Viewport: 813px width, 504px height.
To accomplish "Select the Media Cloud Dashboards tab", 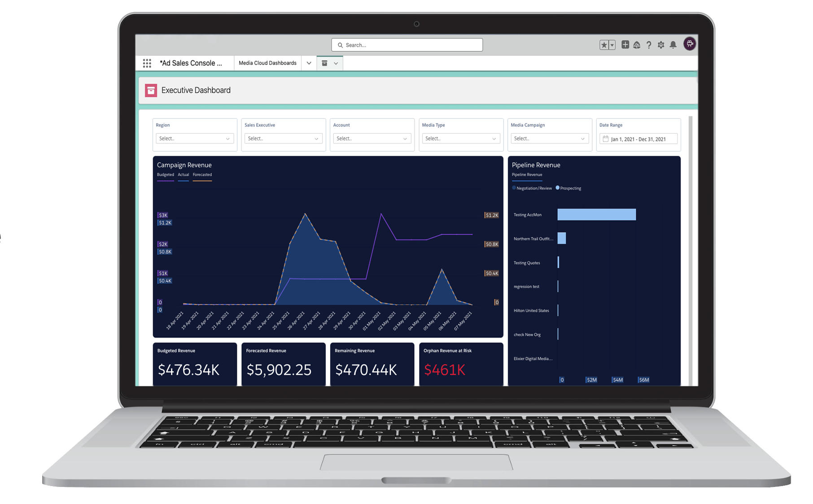I will (267, 63).
